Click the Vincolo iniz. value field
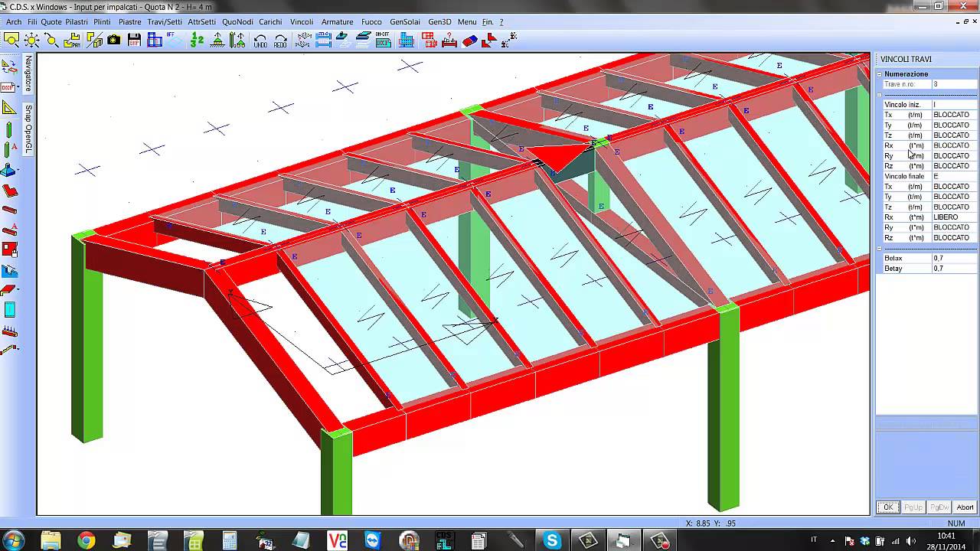This screenshot has height=551, width=980. coord(954,105)
